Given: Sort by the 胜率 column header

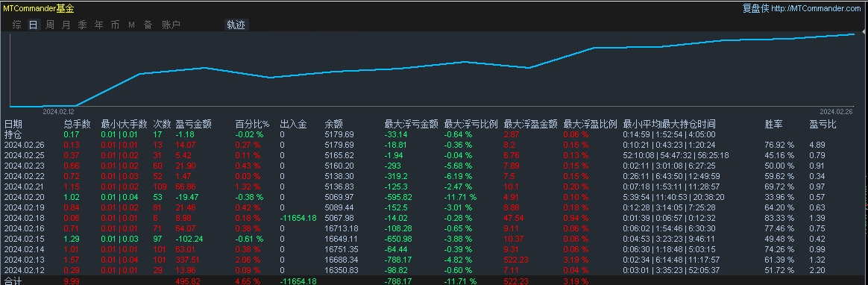Looking at the screenshot, I should [x=774, y=125].
